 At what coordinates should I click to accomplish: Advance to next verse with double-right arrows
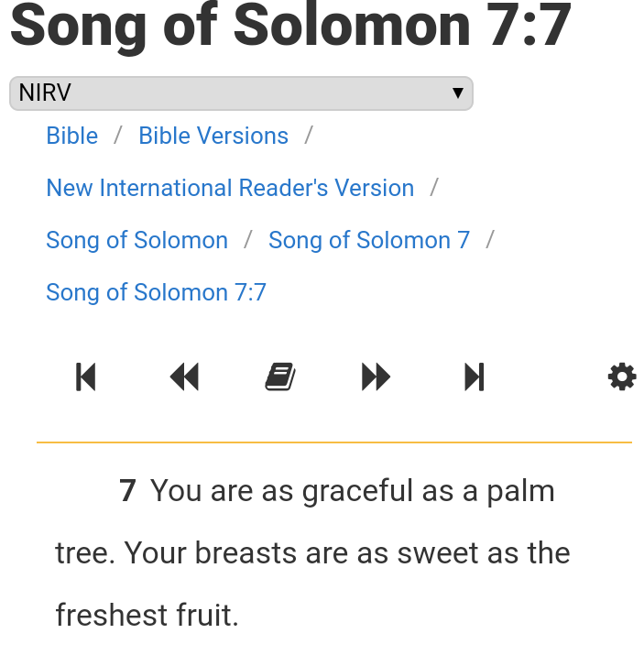coord(376,377)
